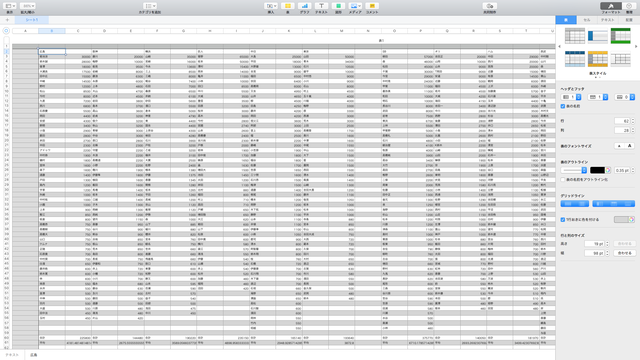Toggle body column gridlines button
The image size is (640, 360).
point(582,204)
